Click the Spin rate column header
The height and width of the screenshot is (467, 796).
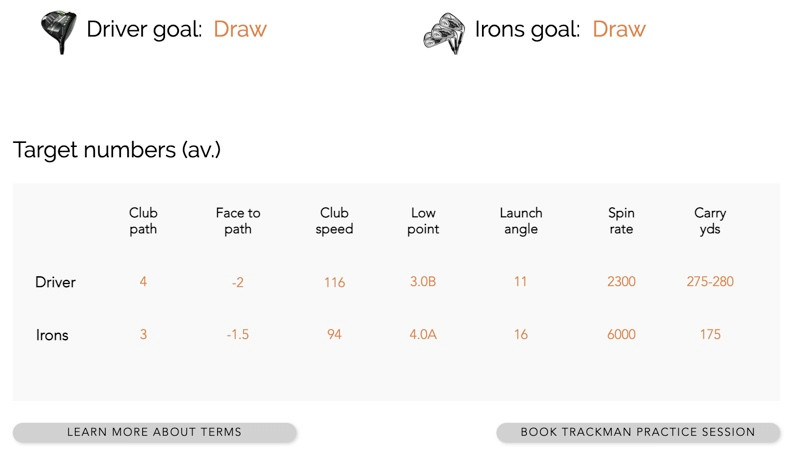click(621, 221)
